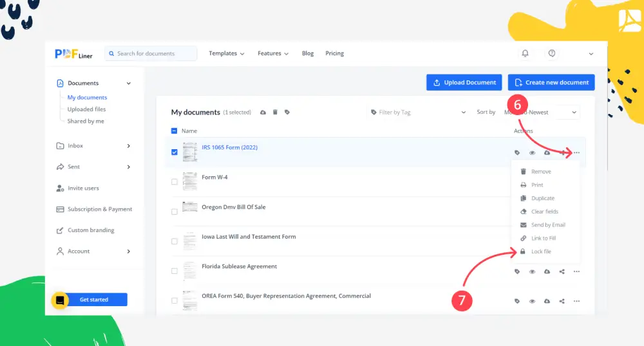Select Lock file from context menu
This screenshot has width=644, height=346.
[541, 251]
